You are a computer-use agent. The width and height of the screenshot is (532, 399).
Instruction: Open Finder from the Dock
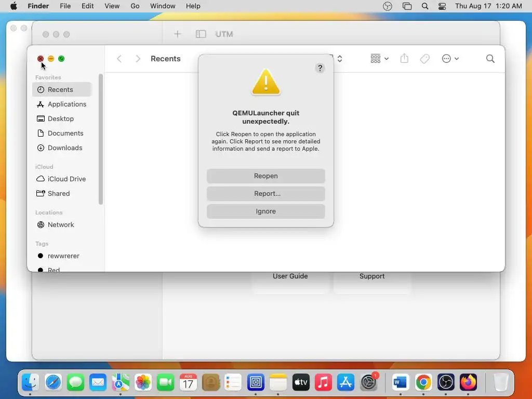coord(31,383)
